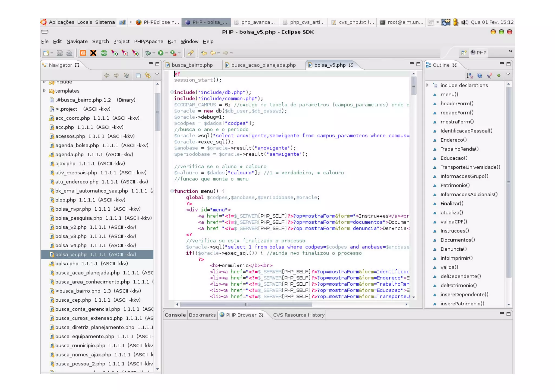Toggle the green dot filter in Outline

pos(499,76)
